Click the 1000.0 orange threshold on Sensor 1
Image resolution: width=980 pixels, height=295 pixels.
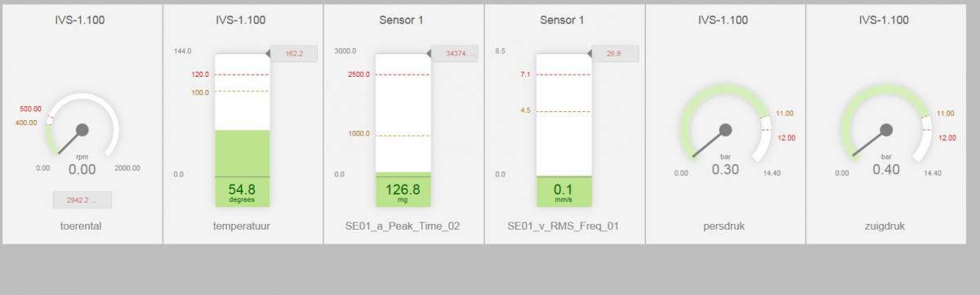[x=403, y=135]
